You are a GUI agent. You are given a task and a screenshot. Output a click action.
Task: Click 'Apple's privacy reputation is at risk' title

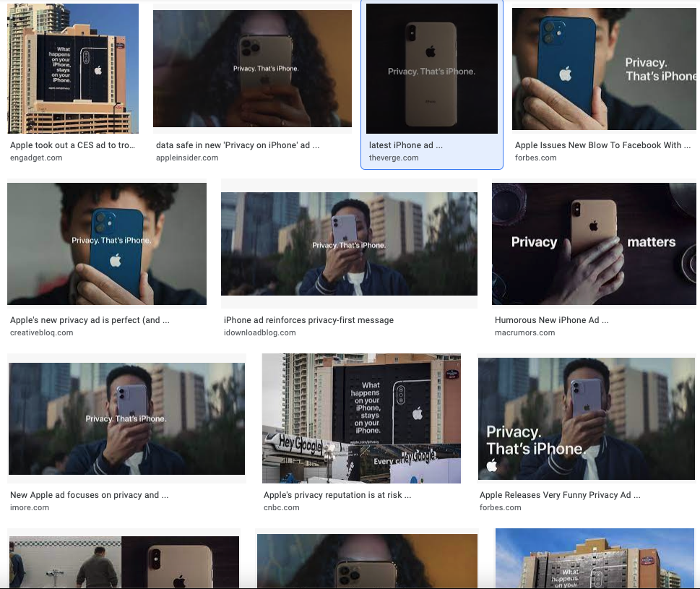pos(337,495)
